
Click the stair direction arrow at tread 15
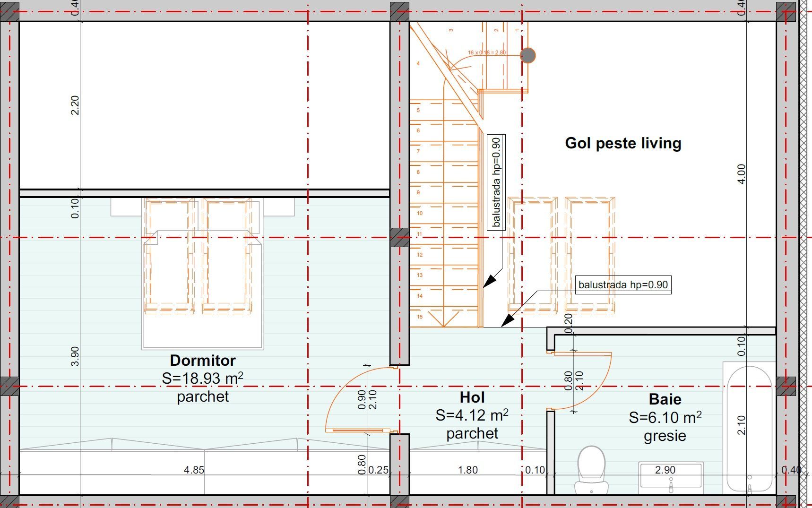click(443, 317)
